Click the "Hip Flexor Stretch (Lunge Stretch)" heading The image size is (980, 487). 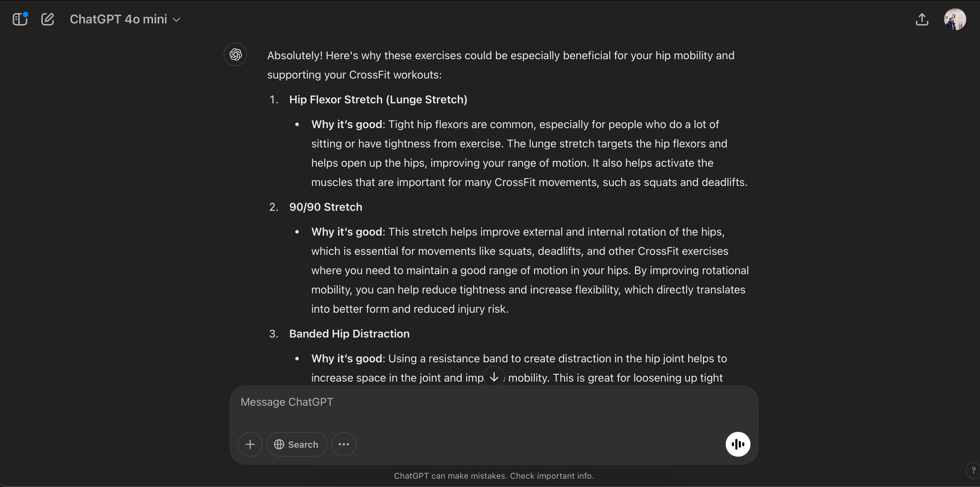click(378, 100)
